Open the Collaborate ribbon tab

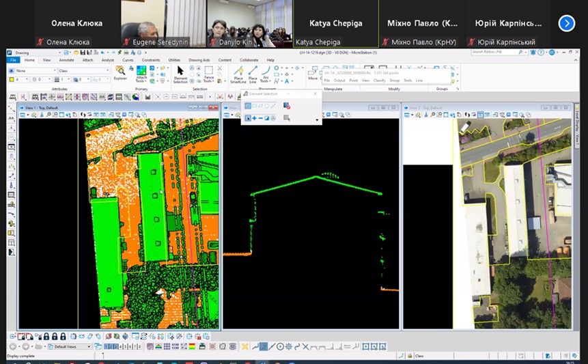[x=249, y=60]
